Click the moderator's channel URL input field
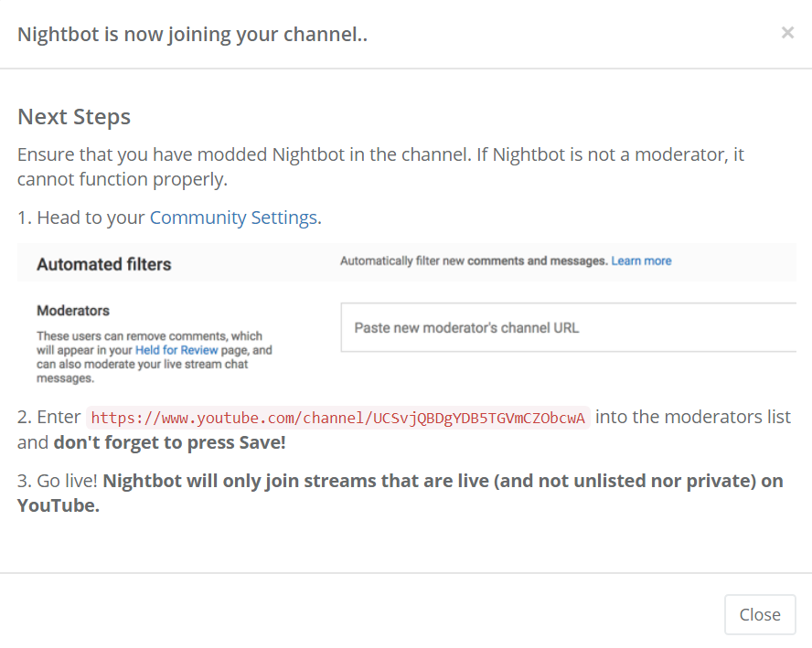This screenshot has height=648, width=812. [x=568, y=327]
